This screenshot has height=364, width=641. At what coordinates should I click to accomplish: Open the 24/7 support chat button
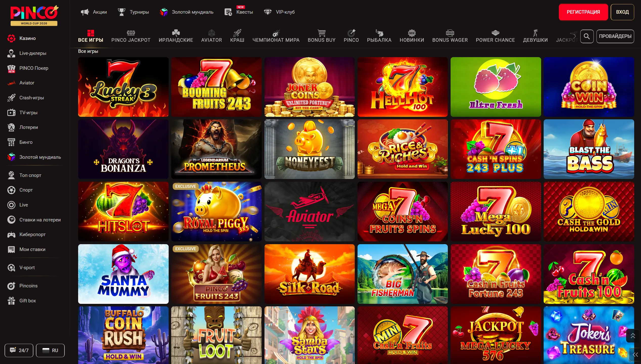click(x=19, y=350)
